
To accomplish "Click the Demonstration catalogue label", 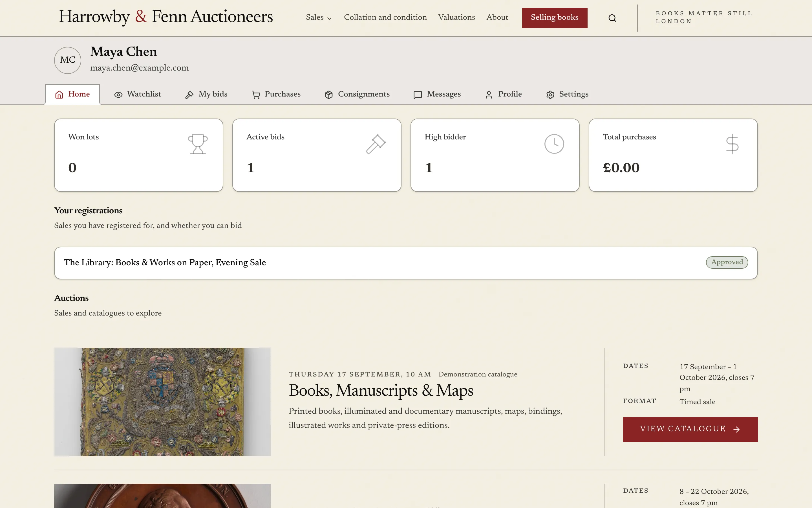I will 478,374.
